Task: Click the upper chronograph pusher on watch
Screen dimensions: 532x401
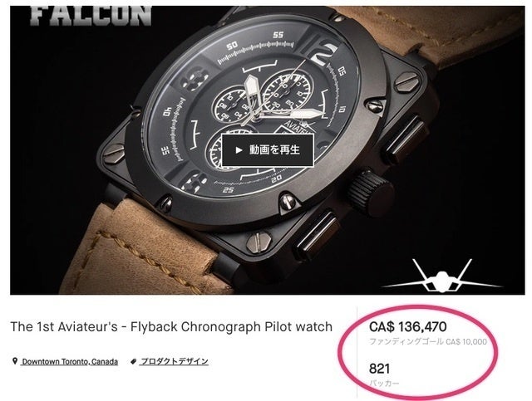Action: tap(406, 139)
